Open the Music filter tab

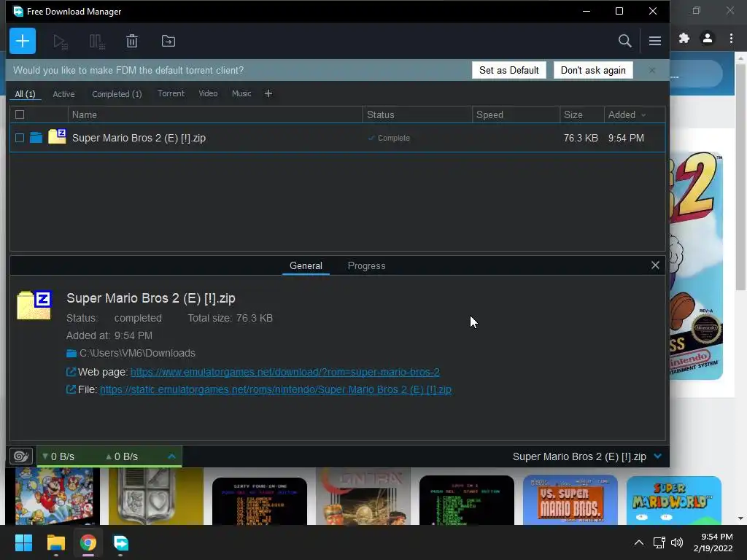coord(241,93)
